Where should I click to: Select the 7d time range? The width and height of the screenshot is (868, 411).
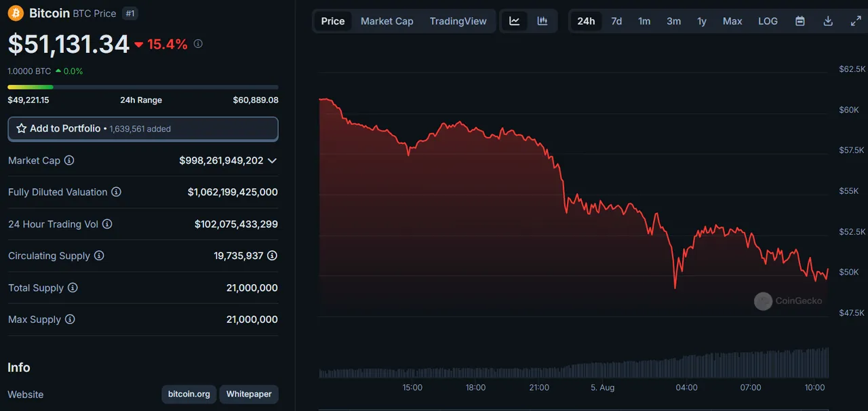point(616,21)
